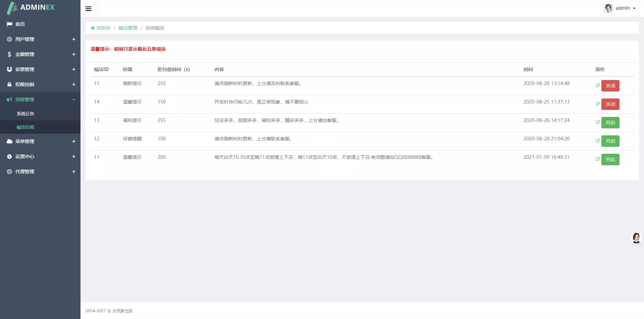Expand the 设置中心 sidebar menu
Image resolution: width=644 pixels, height=319 pixels.
click(40, 156)
